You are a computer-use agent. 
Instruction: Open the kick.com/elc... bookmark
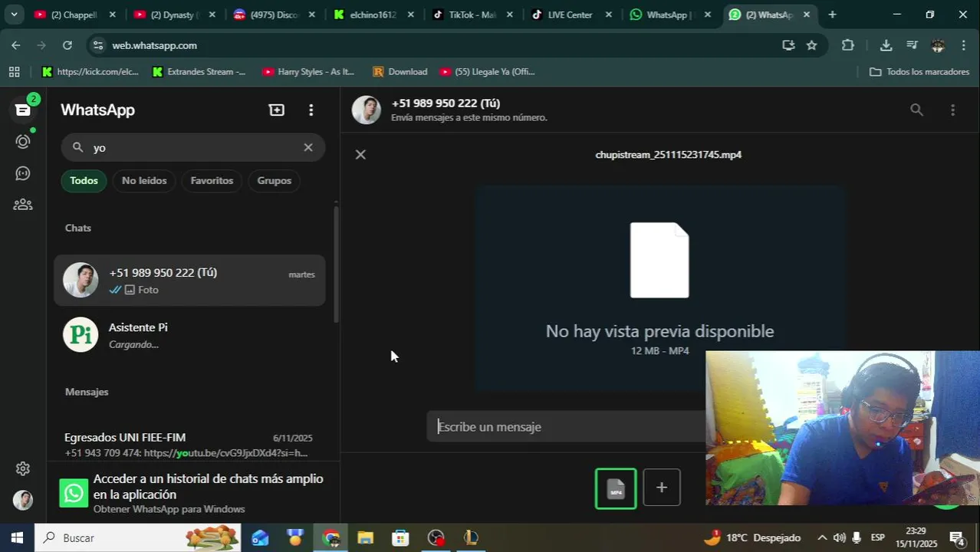click(90, 71)
